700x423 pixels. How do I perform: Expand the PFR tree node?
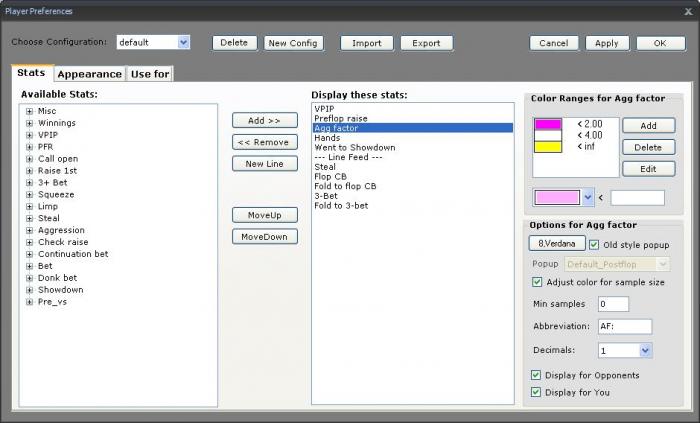[29, 147]
